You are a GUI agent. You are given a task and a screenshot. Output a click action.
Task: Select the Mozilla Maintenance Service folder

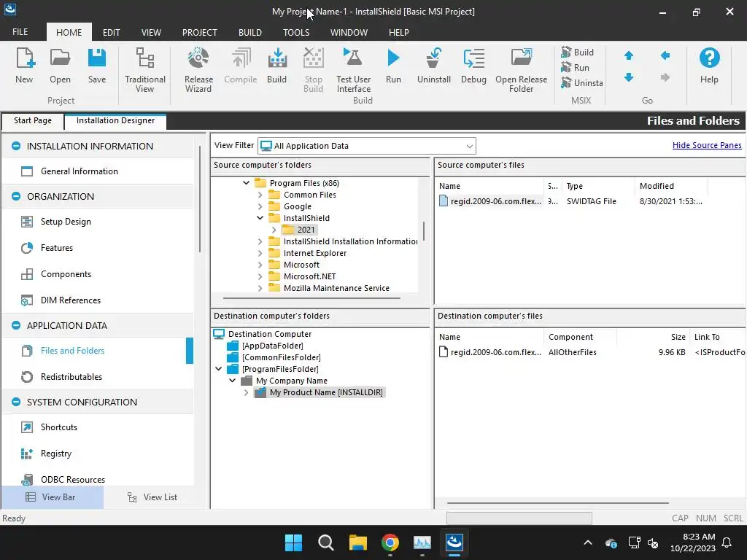click(336, 287)
